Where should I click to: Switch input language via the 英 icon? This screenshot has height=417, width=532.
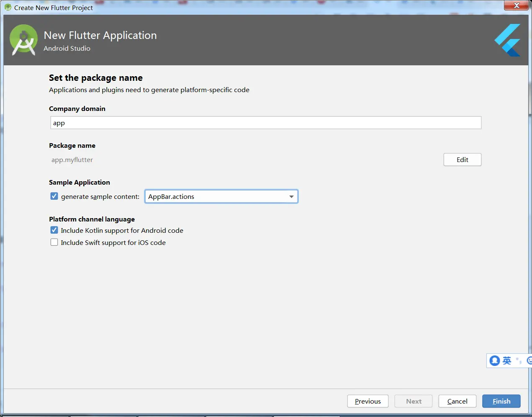pyautogui.click(x=507, y=360)
